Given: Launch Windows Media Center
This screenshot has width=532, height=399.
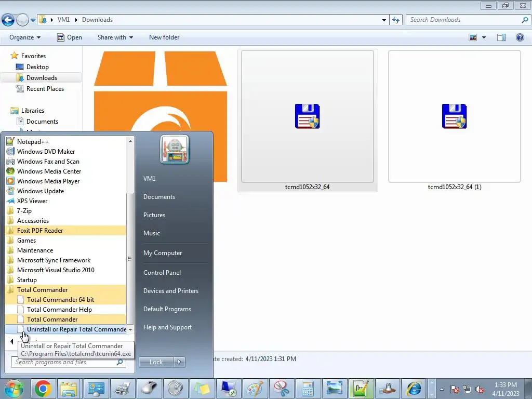Looking at the screenshot, I should [65, 171].
